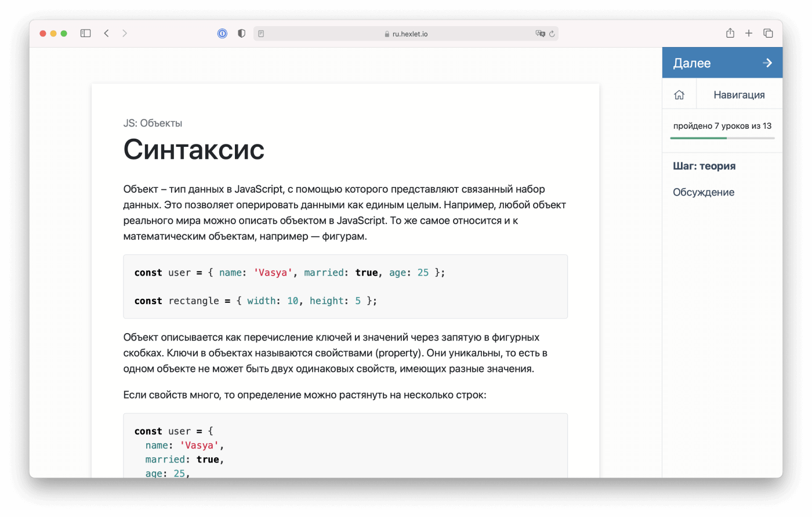Go back with the left chevron
This screenshot has width=812, height=517.
(106, 34)
